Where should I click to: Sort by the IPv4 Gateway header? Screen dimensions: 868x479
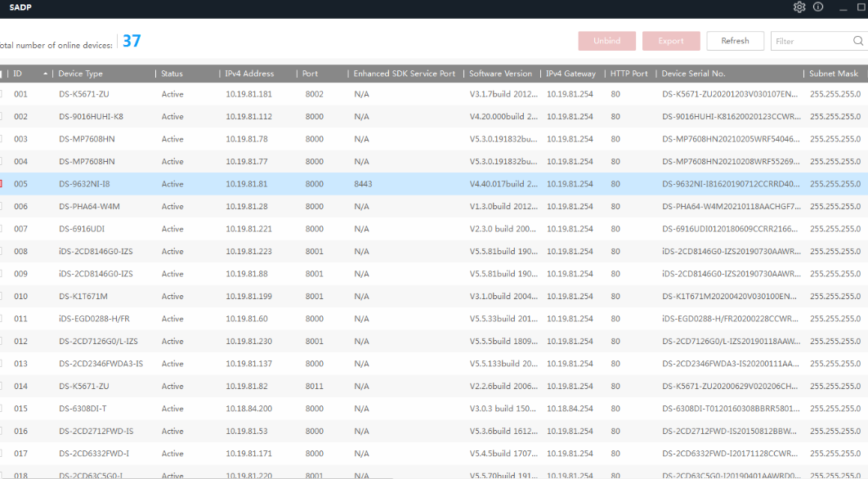(x=570, y=74)
